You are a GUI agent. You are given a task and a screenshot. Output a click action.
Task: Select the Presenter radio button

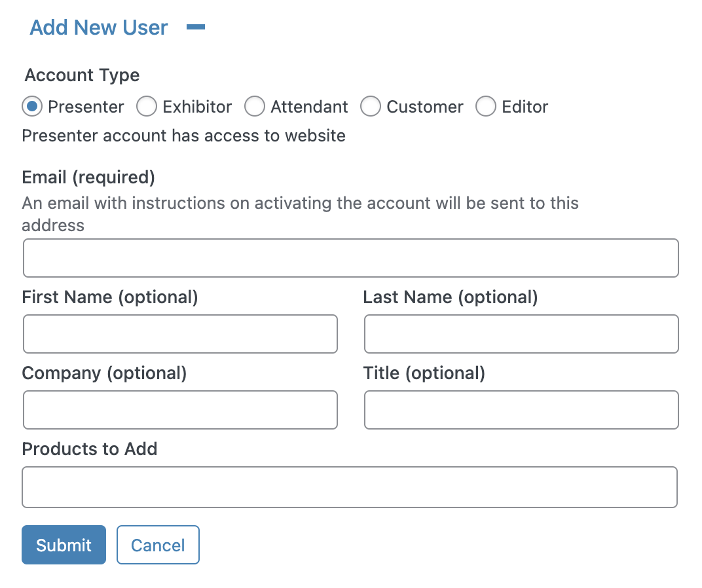click(32, 106)
